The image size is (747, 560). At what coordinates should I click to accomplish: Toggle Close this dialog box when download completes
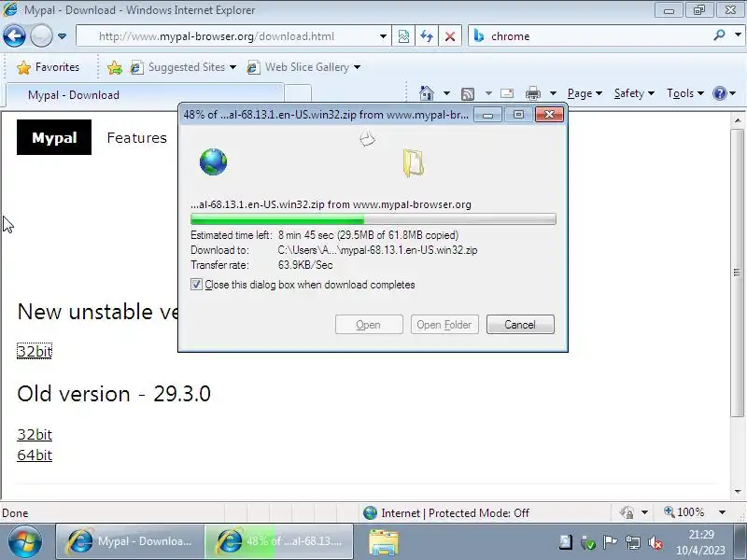coord(196,285)
